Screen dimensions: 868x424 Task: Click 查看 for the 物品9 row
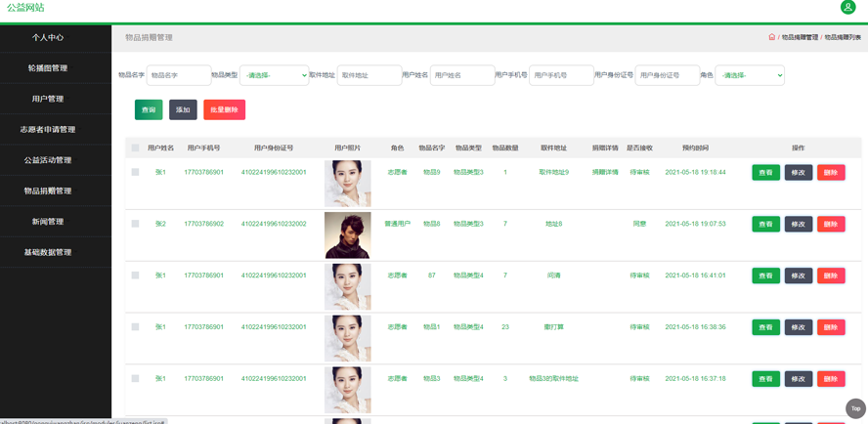point(765,172)
